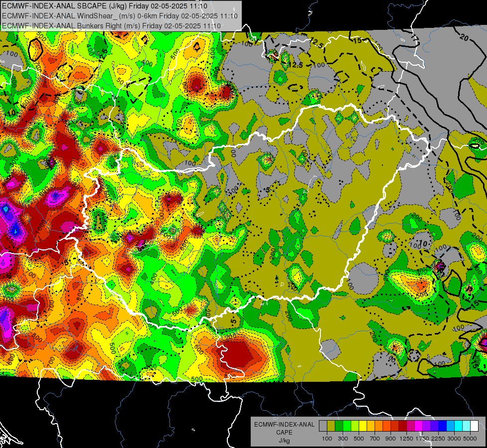Pick the bright magenta legend swatch
Viewport: 487px width, 448px height.
tap(419, 426)
